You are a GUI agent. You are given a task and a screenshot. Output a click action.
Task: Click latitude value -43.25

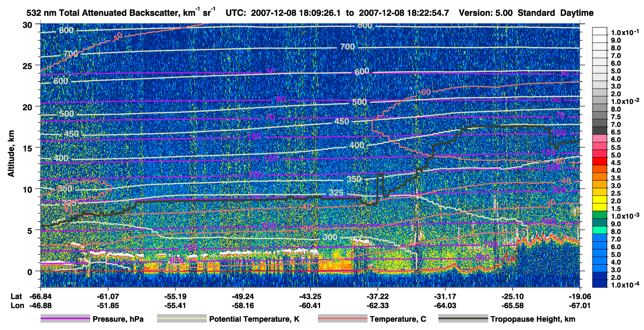pyautogui.click(x=310, y=296)
